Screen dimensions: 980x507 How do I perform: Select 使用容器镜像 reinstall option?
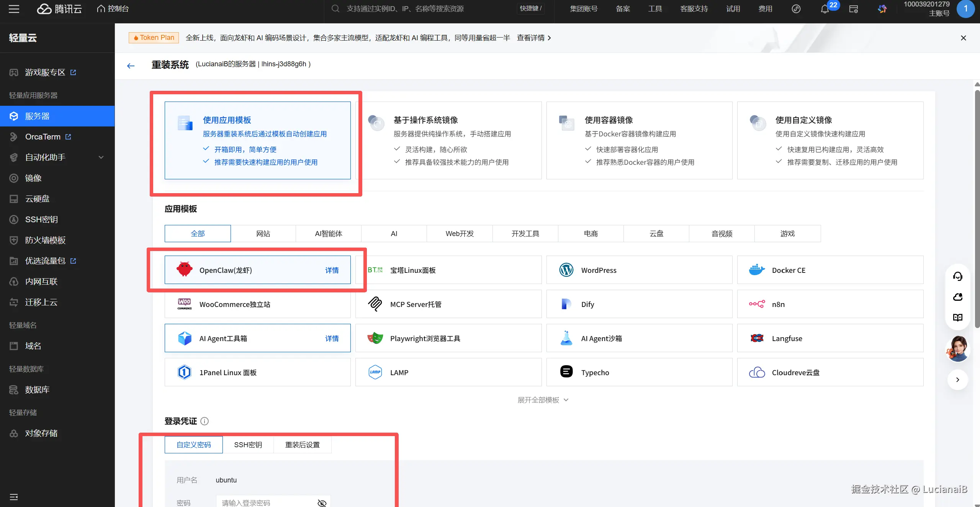point(639,140)
